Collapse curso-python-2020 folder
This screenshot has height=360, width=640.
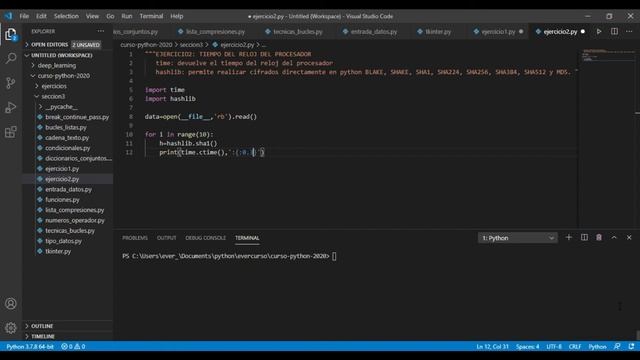pos(67,76)
